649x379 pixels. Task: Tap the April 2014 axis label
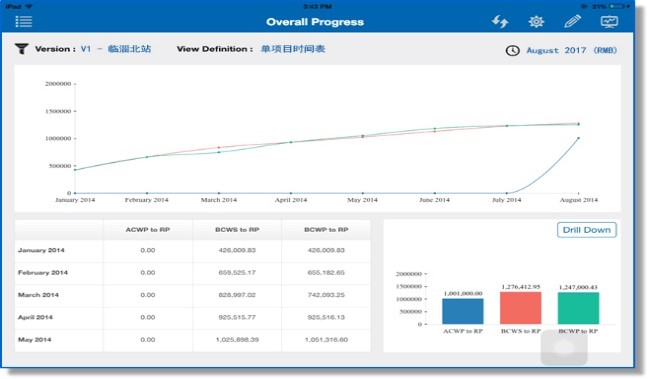tap(291, 200)
